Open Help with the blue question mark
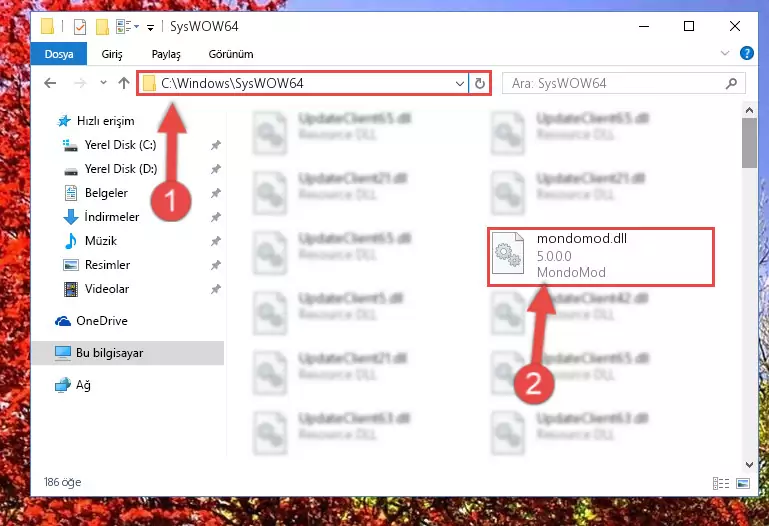The height and width of the screenshot is (526, 769). coord(746,53)
